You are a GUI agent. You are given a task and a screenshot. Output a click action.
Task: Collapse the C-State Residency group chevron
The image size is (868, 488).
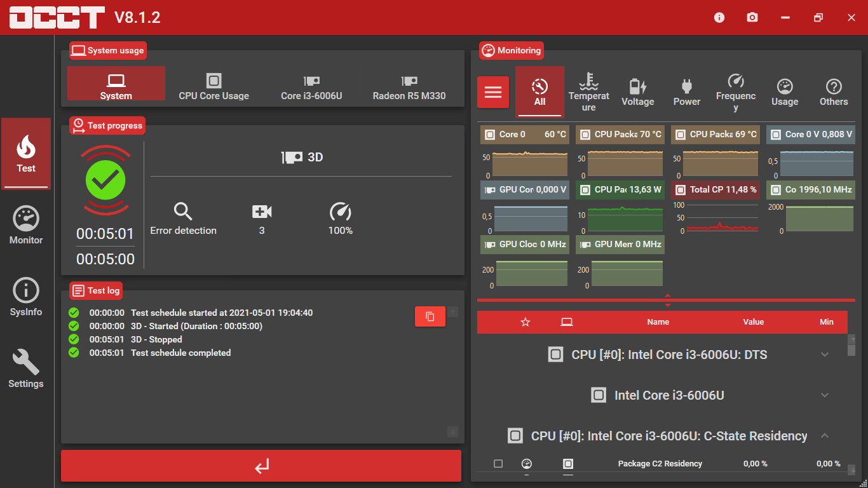point(825,436)
